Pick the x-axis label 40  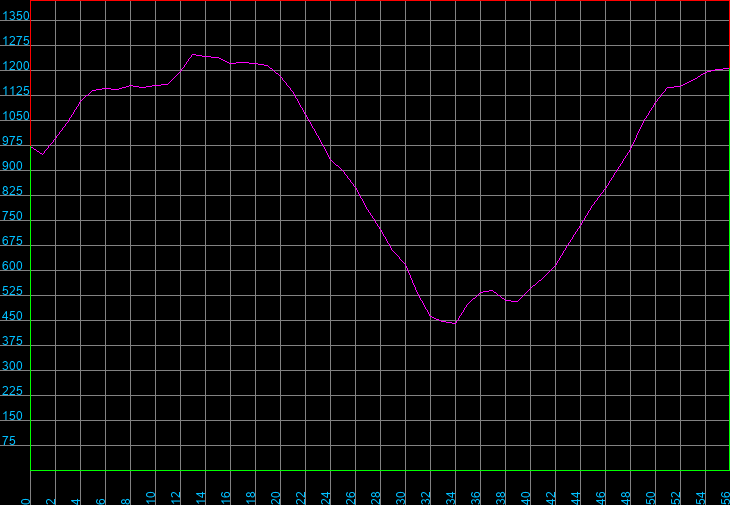point(526,498)
